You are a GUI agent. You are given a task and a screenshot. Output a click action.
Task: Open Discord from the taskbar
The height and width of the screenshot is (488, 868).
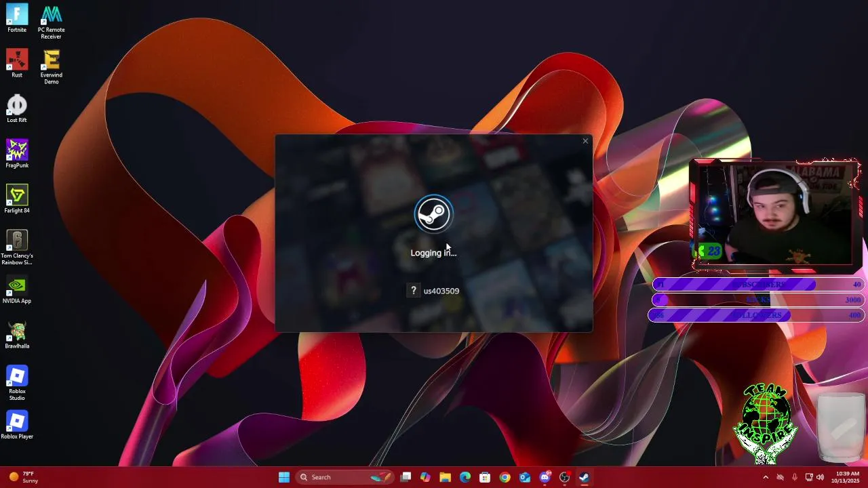(x=545, y=477)
